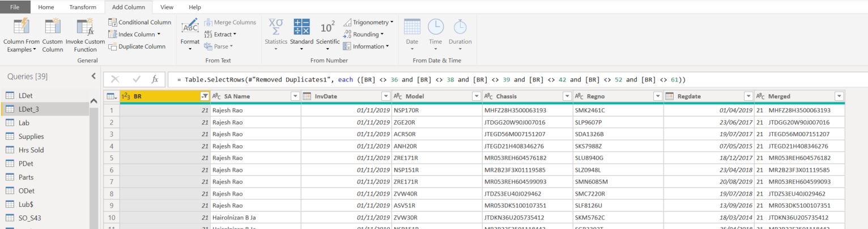The image size is (868, 229).
Task: Open the InvDate column filter
Action: [x=386, y=96]
